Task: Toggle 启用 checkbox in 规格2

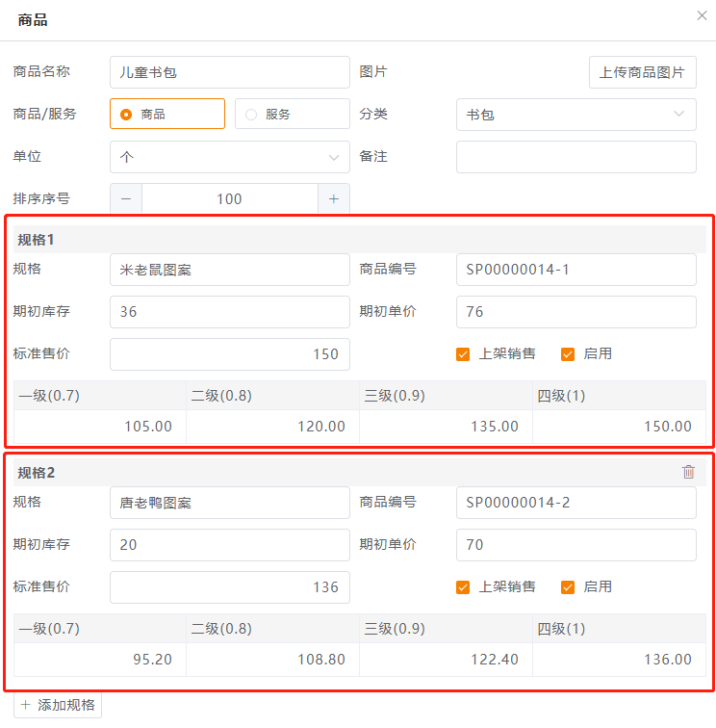Action: pos(568,586)
